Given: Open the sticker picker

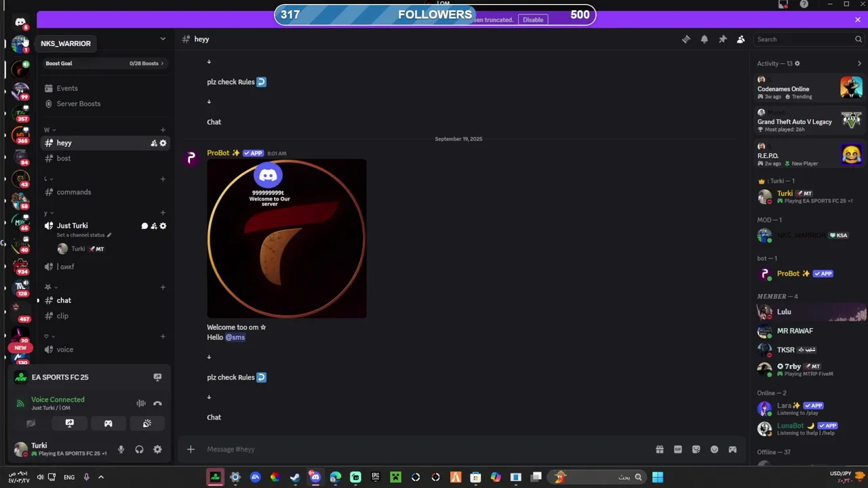Looking at the screenshot, I should point(696,449).
